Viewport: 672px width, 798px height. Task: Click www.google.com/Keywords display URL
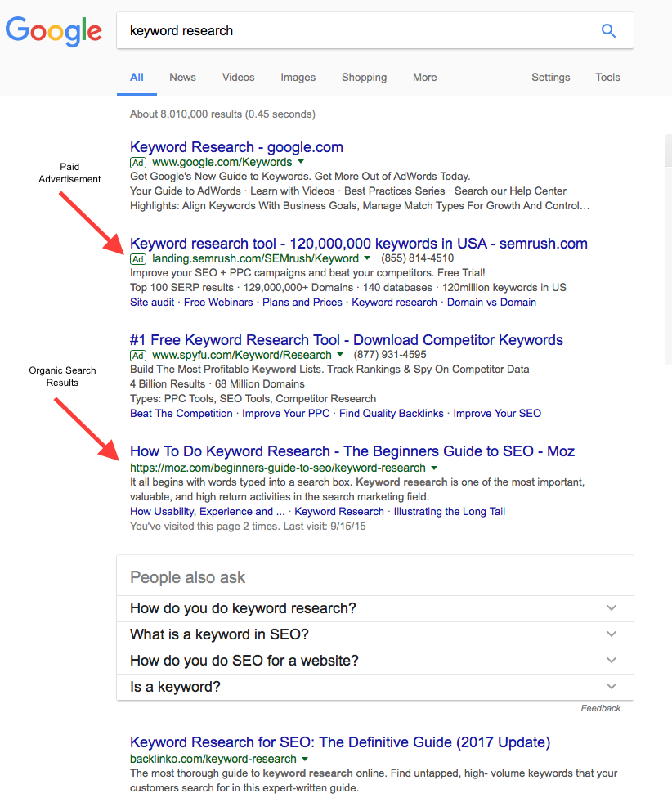tap(222, 162)
